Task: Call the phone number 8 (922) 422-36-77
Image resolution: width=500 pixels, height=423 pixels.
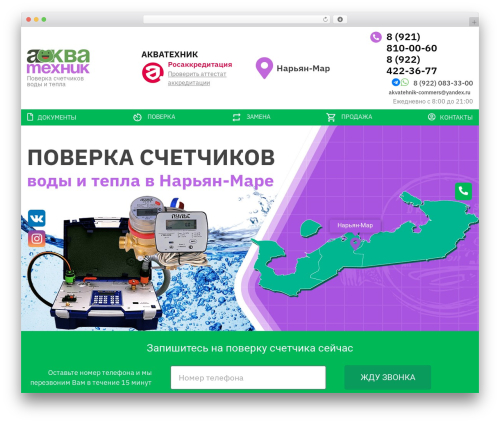Action: [x=412, y=65]
